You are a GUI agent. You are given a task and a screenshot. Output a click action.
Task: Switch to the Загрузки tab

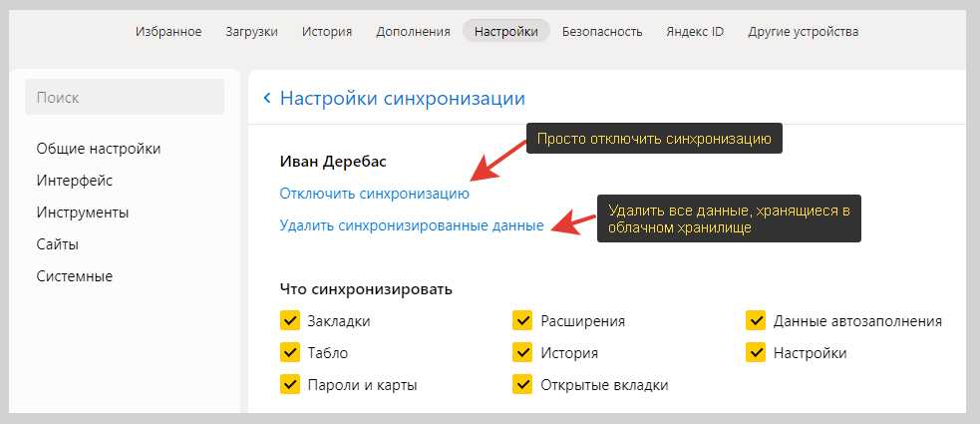pyautogui.click(x=252, y=31)
